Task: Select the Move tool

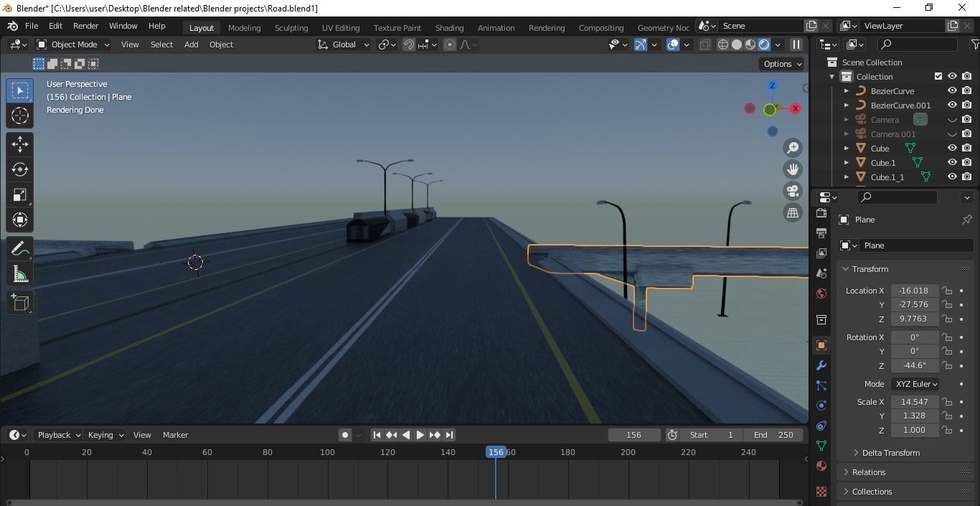Action: pos(20,144)
